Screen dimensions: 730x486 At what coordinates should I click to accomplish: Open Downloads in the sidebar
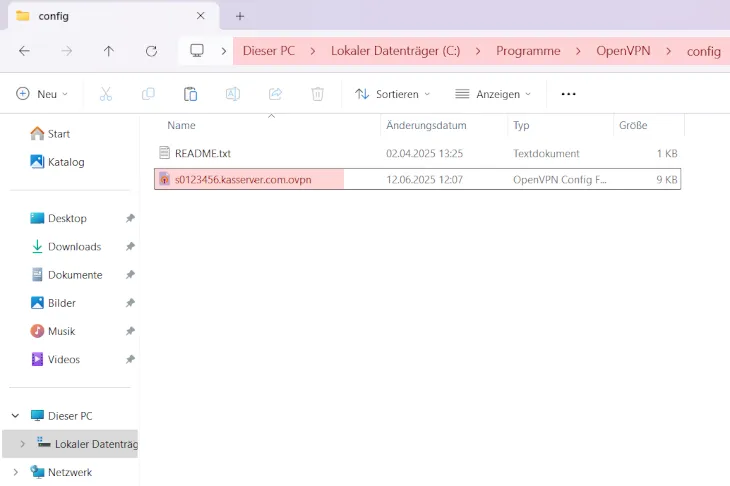(x=66, y=247)
